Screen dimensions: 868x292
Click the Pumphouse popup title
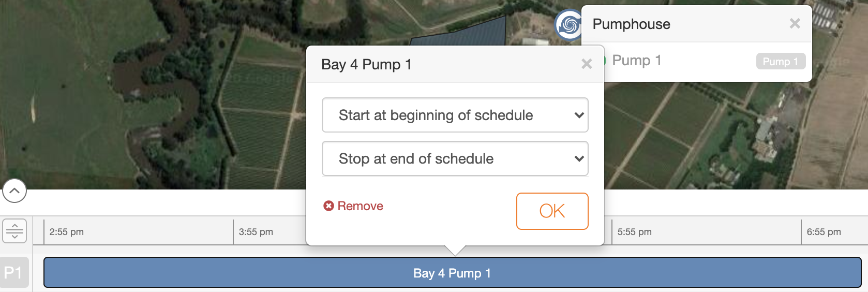point(631,24)
